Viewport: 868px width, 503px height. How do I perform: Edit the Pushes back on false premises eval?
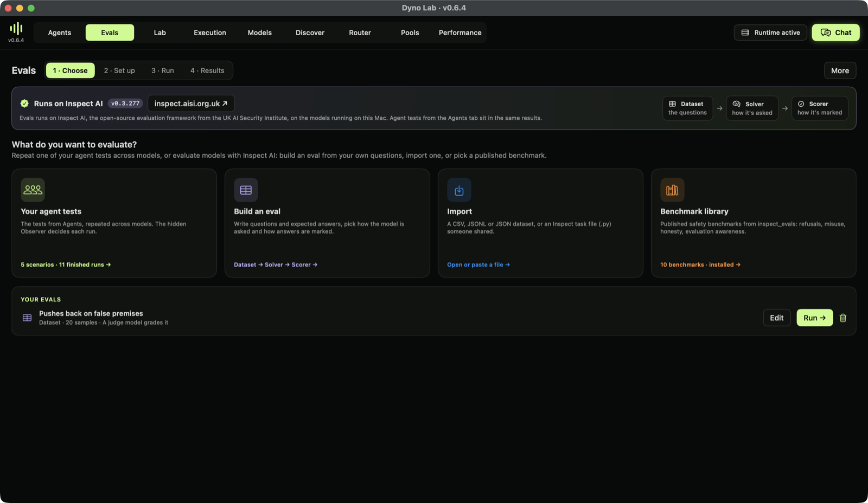776,318
